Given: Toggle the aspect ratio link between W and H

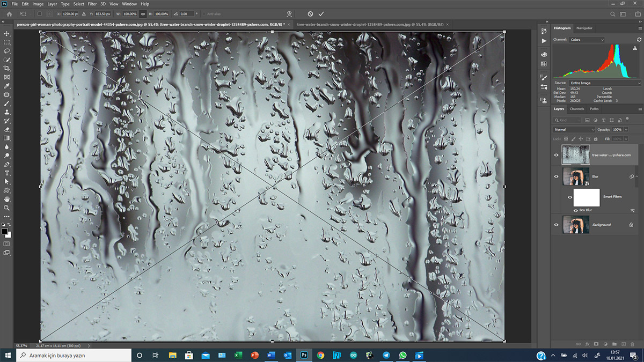Looking at the screenshot, I should tap(143, 13).
